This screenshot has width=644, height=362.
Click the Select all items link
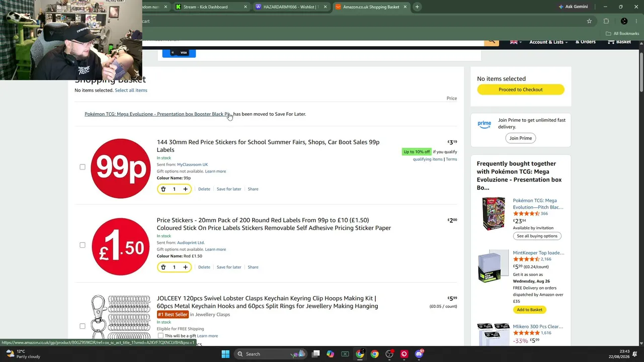point(131,90)
